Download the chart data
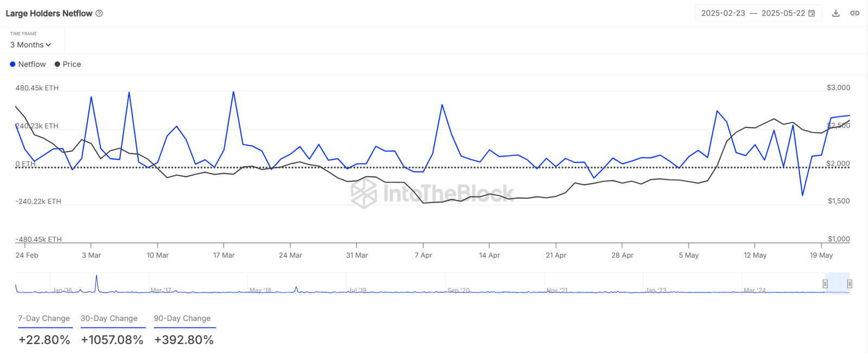The height and width of the screenshot is (353, 868). 836,13
